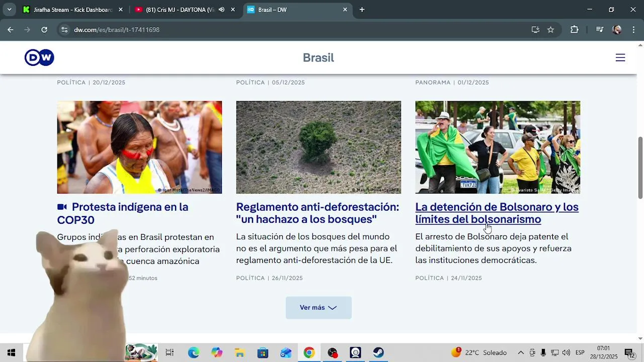Switch to the Jirafha Stream Kick Dashboard tab
Screen dimensions: 644x362
coord(73,10)
